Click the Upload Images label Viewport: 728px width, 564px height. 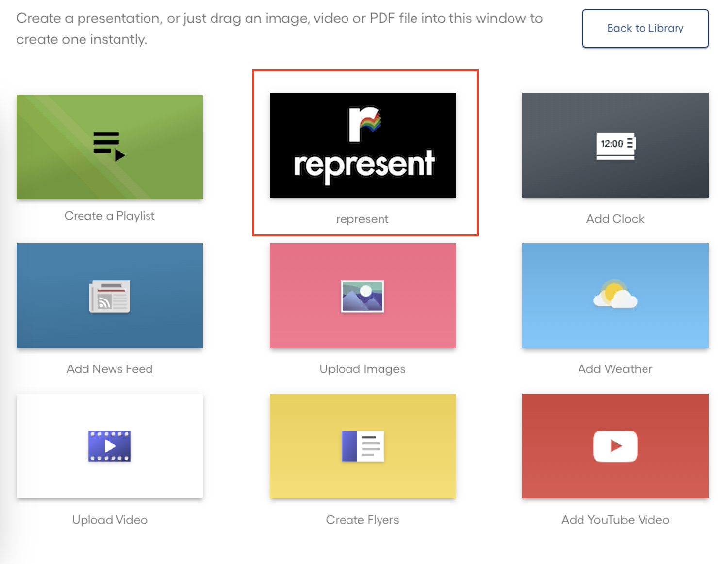pyautogui.click(x=363, y=369)
